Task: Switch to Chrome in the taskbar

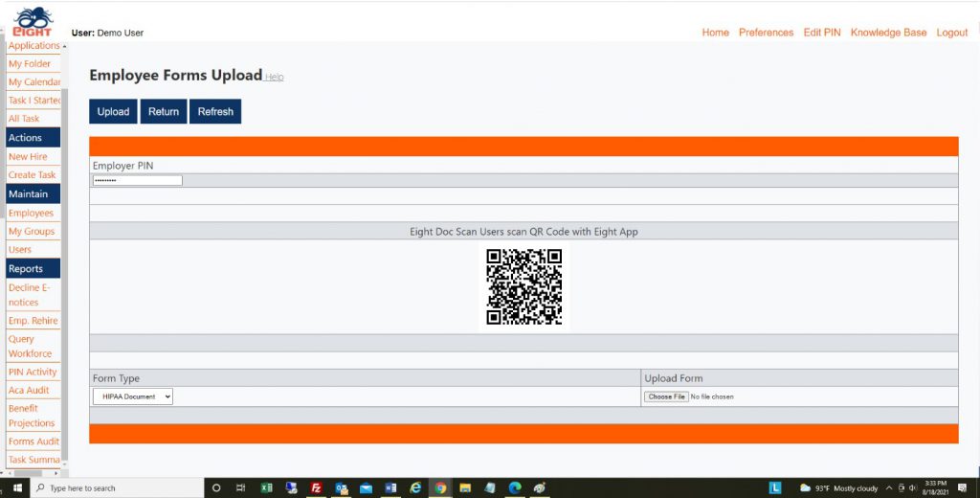Action: click(x=440, y=488)
